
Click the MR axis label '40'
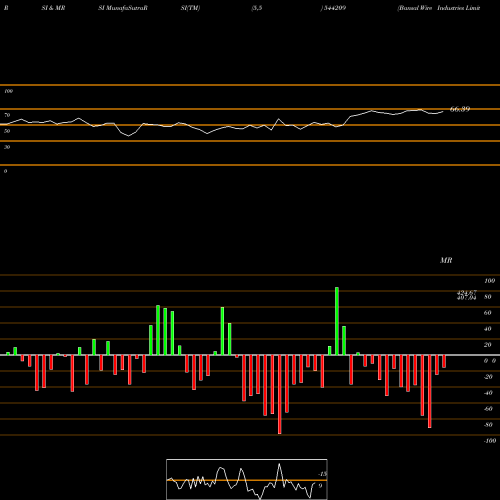[488, 329]
